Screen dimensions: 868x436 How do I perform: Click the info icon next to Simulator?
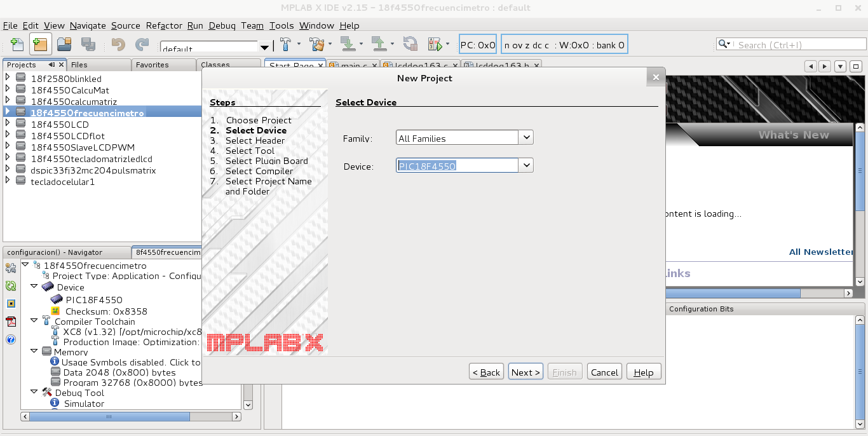click(x=55, y=403)
